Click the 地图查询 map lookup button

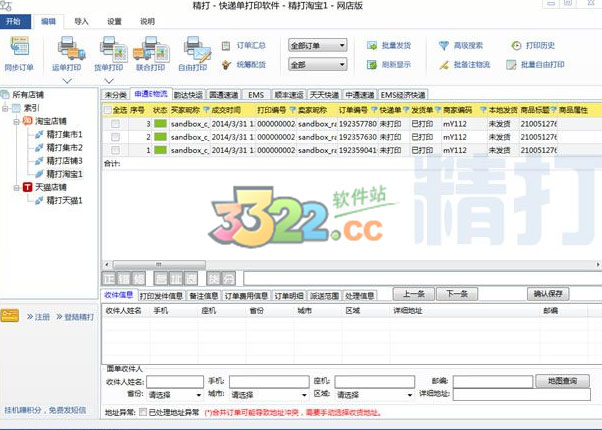pos(562,381)
